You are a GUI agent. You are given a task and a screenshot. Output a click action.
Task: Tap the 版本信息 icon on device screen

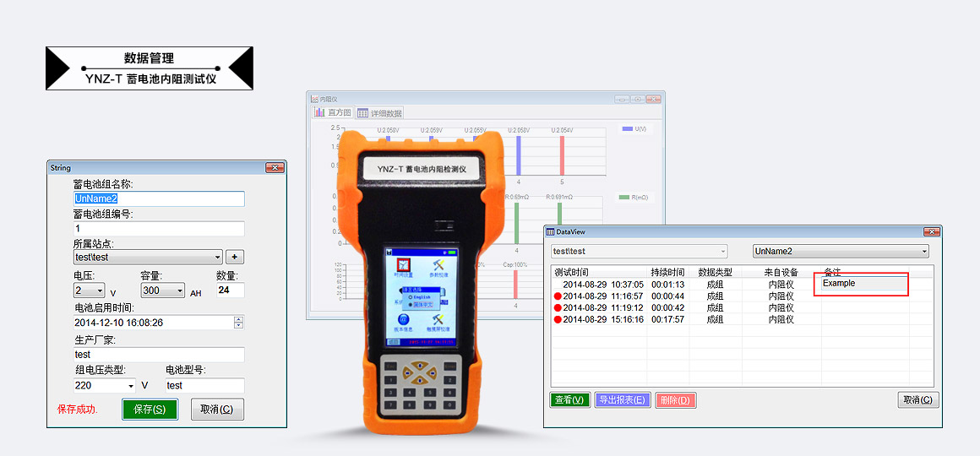click(403, 319)
